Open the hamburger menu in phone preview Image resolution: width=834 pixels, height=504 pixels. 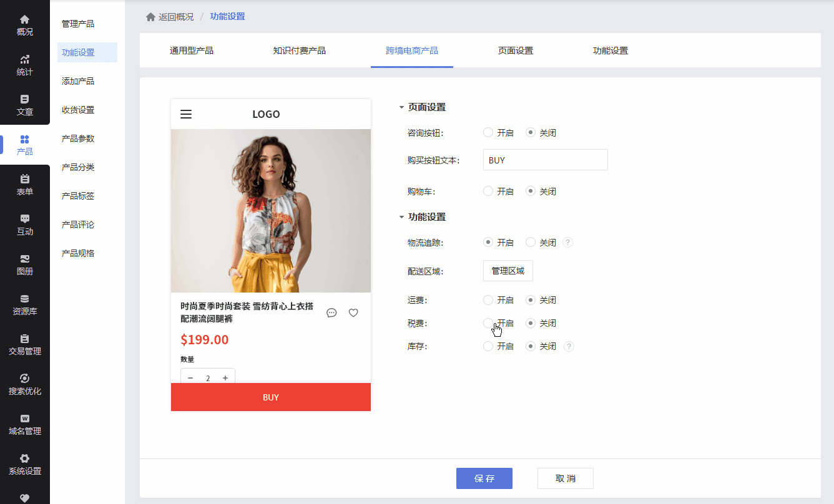(186, 114)
